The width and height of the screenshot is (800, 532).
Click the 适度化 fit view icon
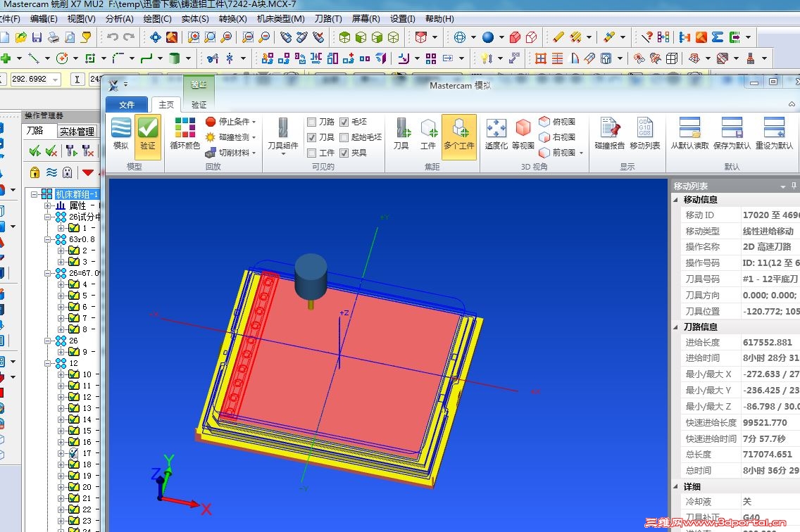(496, 134)
